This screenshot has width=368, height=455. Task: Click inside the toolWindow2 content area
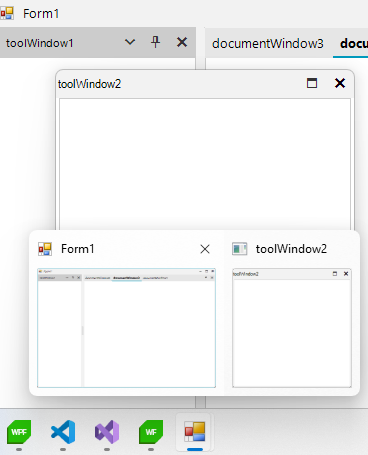pos(205,163)
